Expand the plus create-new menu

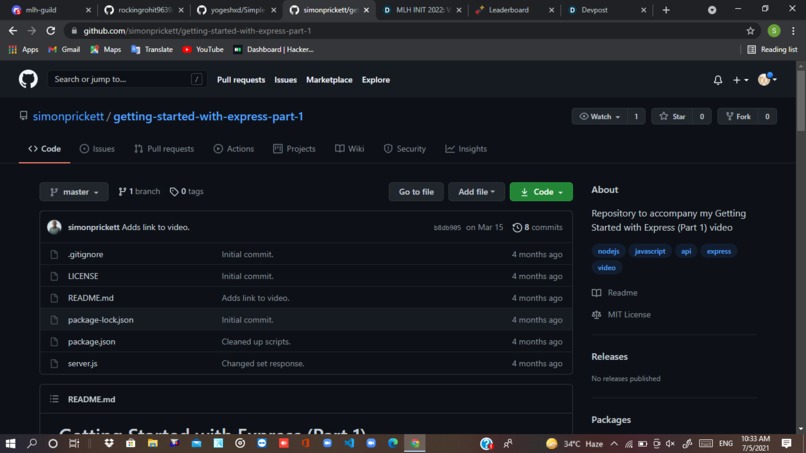740,80
